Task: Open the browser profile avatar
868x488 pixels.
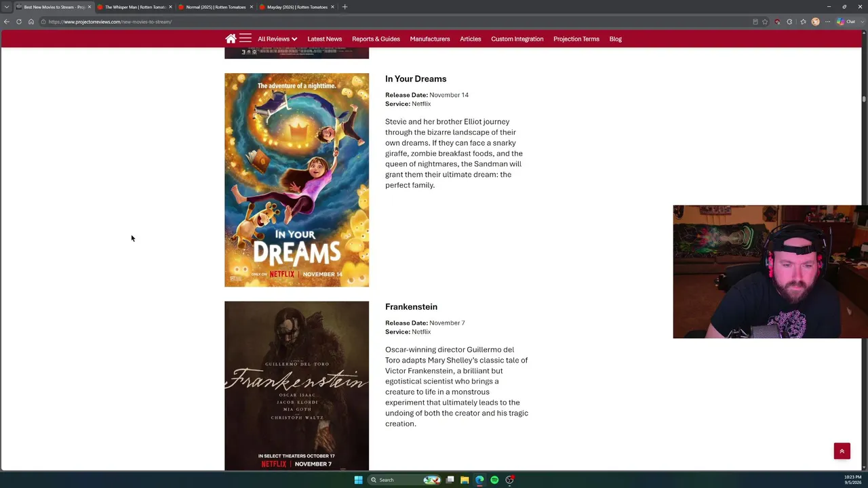Action: [816, 22]
